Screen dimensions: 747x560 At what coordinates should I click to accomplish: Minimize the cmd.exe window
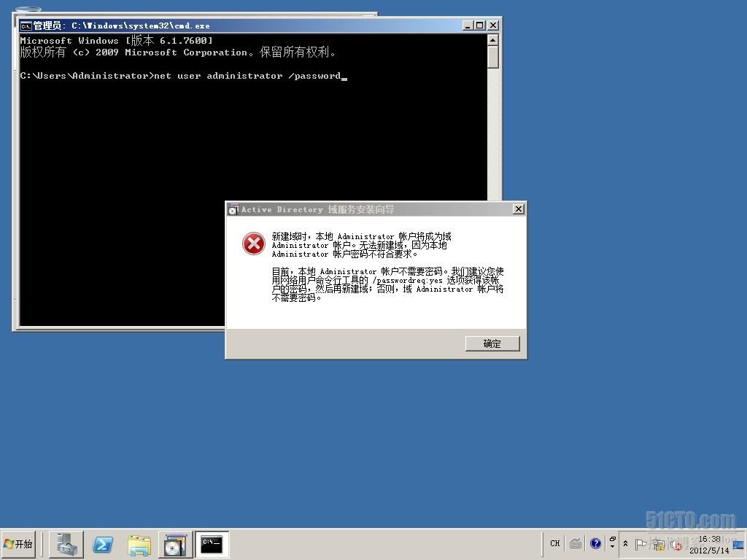click(x=468, y=26)
